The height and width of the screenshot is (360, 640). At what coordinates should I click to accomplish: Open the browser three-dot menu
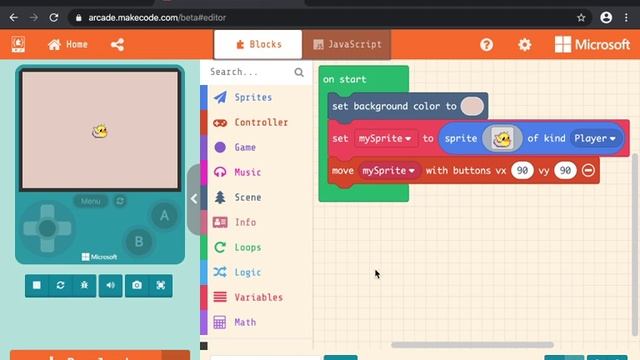(626, 18)
